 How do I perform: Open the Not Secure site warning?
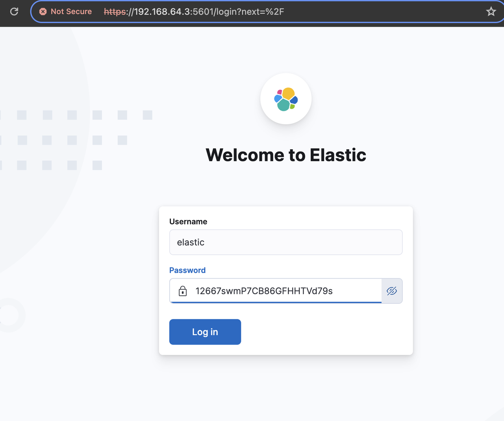pos(66,11)
